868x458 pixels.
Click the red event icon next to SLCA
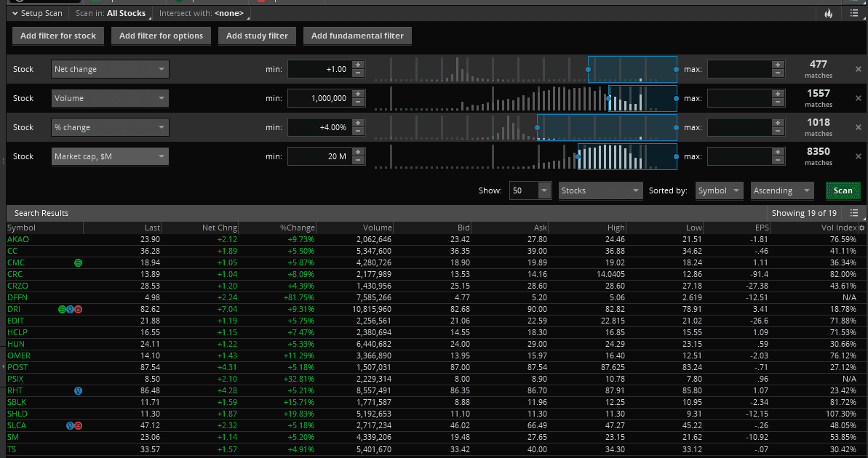(x=78, y=425)
